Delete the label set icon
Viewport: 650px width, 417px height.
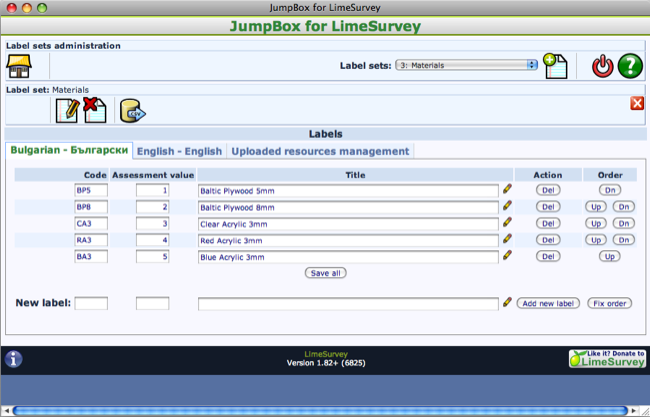coord(95,110)
